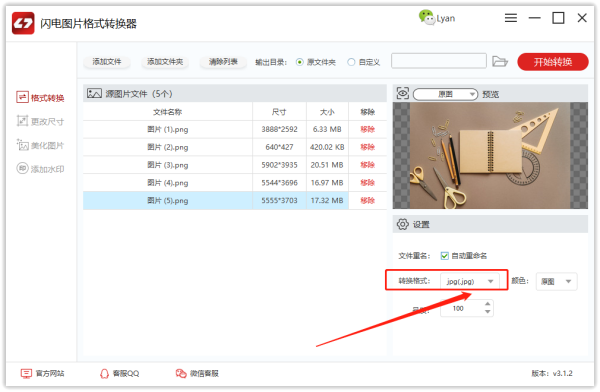Toggle 自动重命名 auto rename checkbox

click(444, 256)
